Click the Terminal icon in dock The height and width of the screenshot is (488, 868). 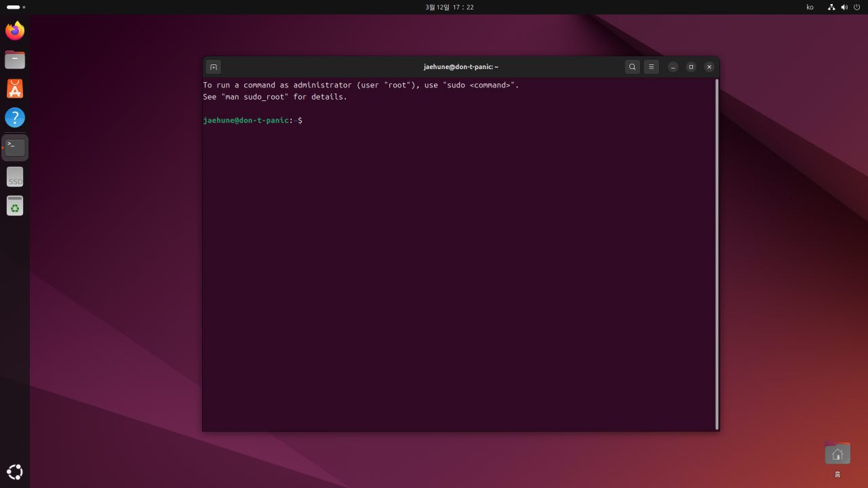click(x=15, y=147)
